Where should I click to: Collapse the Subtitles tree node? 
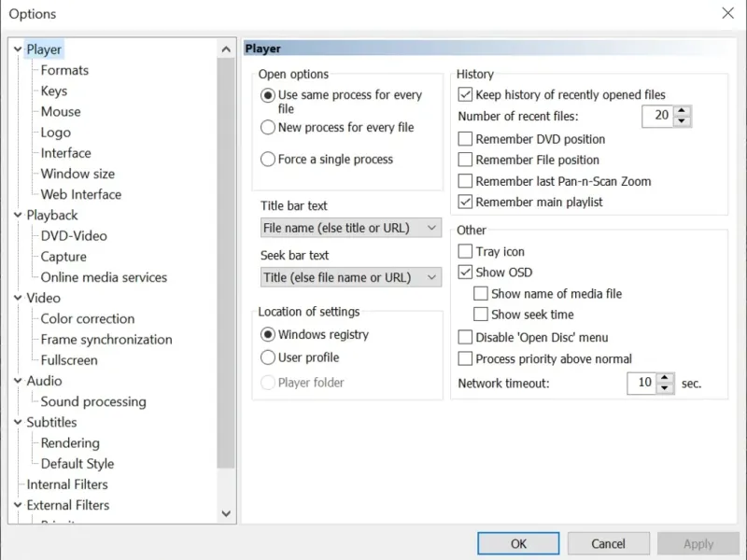point(18,423)
